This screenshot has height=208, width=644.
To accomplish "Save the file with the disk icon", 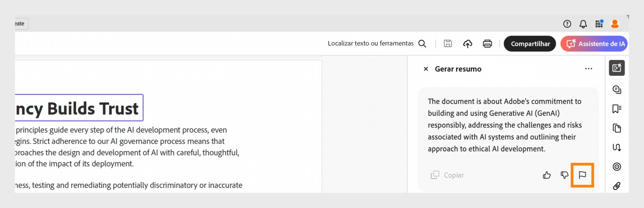I will pyautogui.click(x=448, y=44).
